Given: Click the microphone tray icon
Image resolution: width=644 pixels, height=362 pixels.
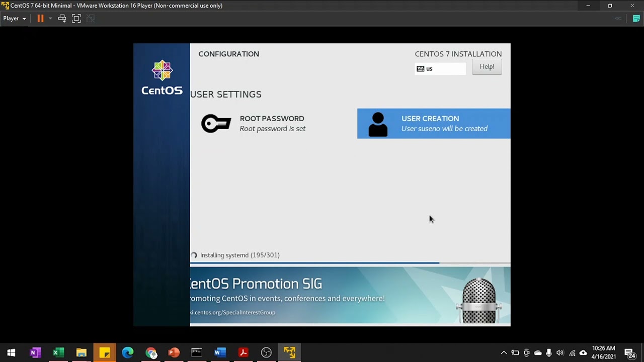Looking at the screenshot, I should coord(549,352).
